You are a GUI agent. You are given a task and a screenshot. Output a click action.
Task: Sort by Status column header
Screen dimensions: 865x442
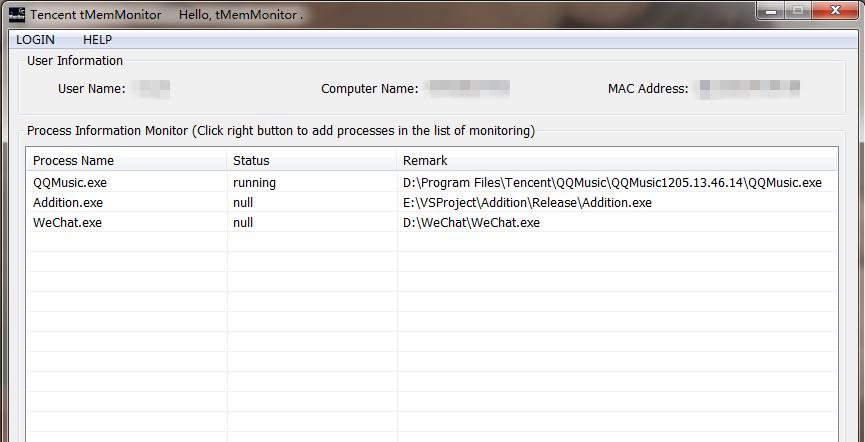(312, 161)
